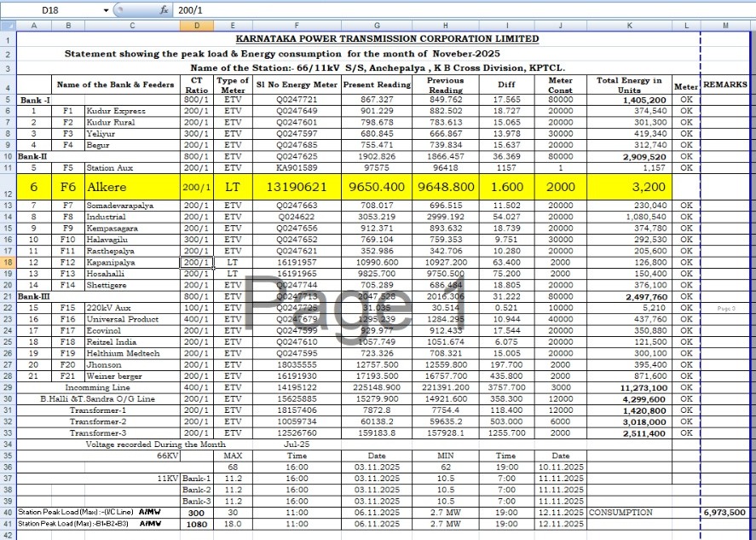
Task: Select the Total Energy in Units header cell
Action: click(x=629, y=84)
